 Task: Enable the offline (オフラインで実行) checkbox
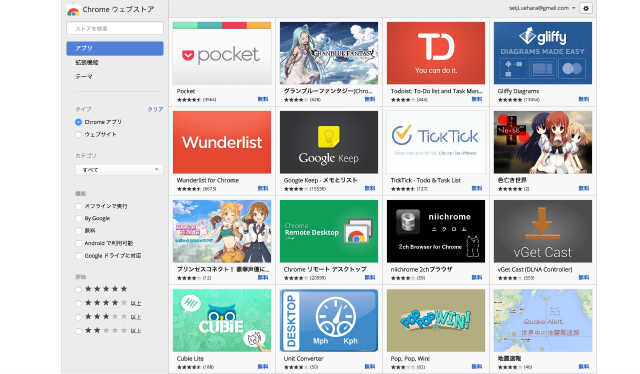[x=78, y=206]
